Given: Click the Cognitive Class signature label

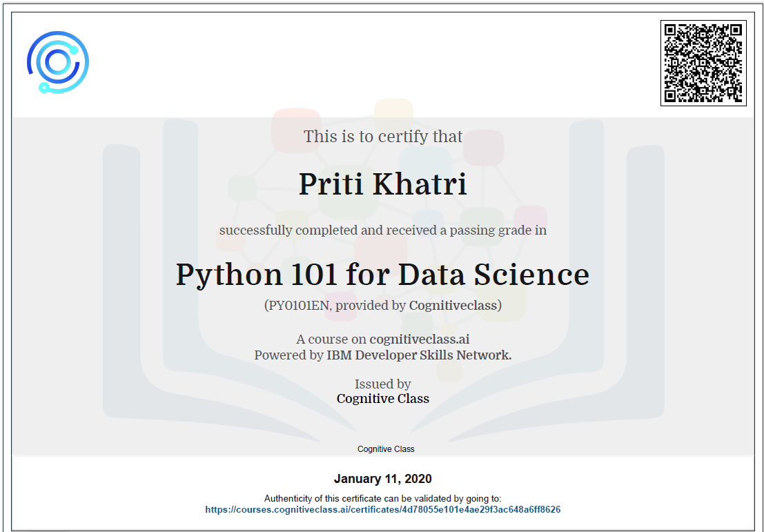Looking at the screenshot, I should coord(384,449).
